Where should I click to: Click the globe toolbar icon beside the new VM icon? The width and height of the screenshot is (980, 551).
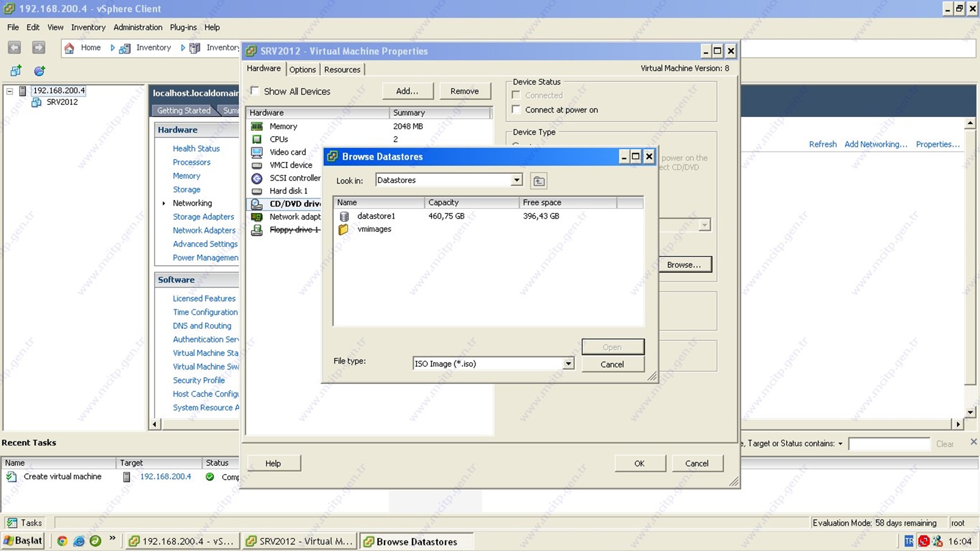pos(40,71)
